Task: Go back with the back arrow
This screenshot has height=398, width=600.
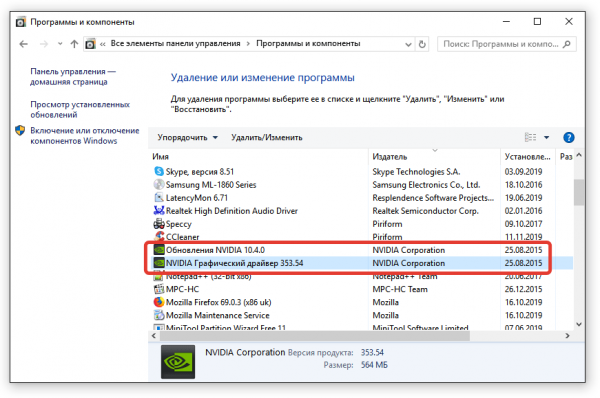Action: click(x=24, y=44)
